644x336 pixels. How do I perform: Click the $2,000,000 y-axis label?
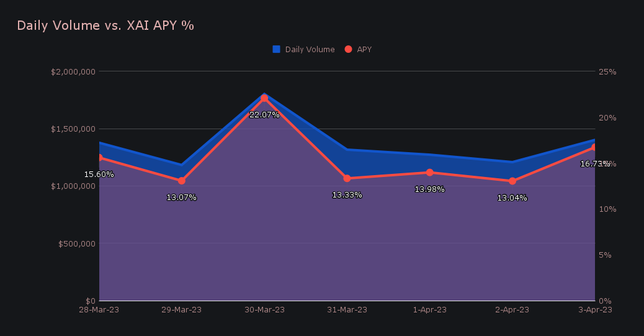tap(73, 71)
